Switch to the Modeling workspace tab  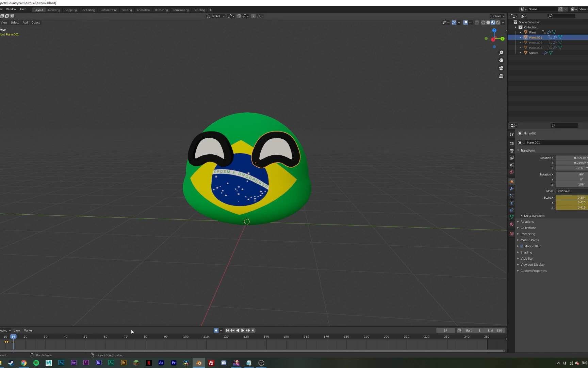coord(54,10)
